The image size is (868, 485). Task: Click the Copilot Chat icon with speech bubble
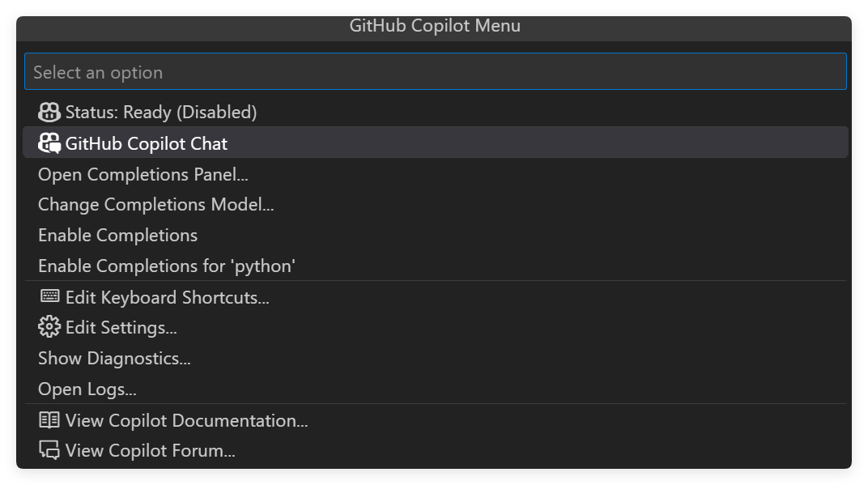49,143
